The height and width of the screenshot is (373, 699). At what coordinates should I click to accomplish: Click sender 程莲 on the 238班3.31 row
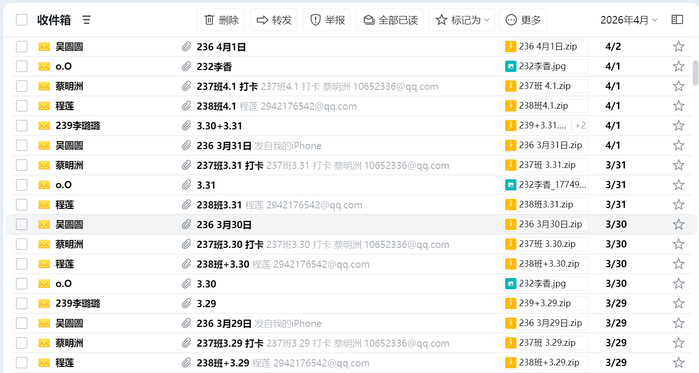coord(65,205)
